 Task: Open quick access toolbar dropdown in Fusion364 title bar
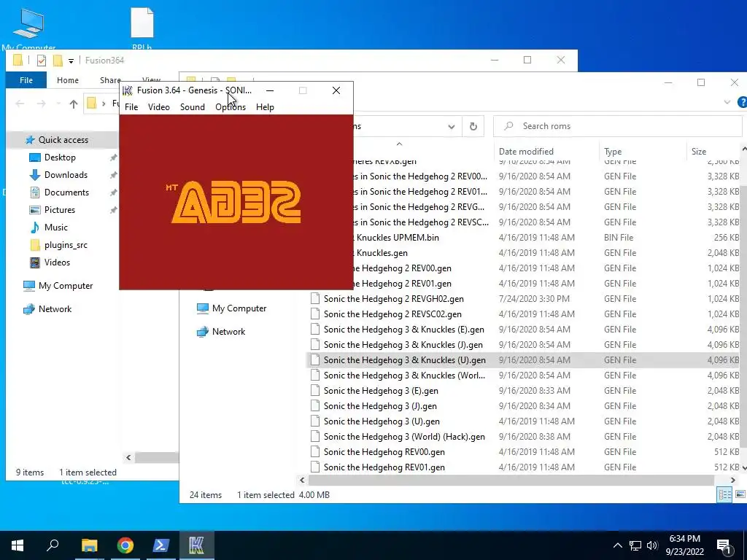(x=71, y=61)
